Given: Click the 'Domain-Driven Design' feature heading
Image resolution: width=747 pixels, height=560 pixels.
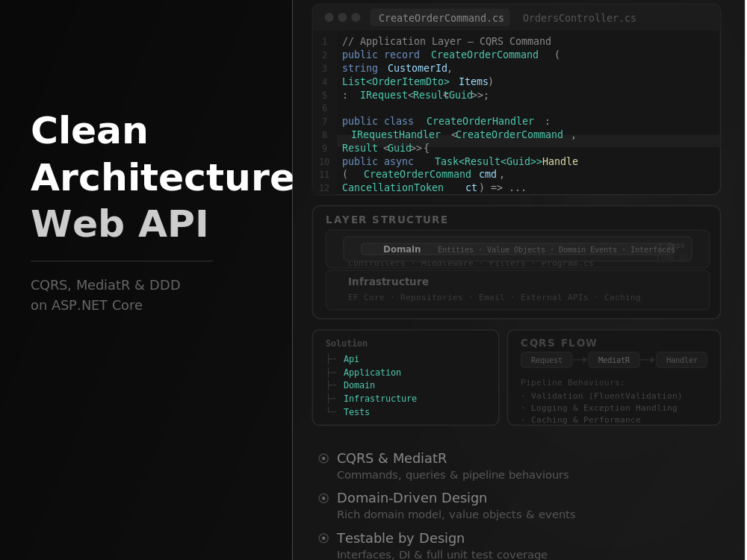Looking at the screenshot, I should tap(412, 498).
